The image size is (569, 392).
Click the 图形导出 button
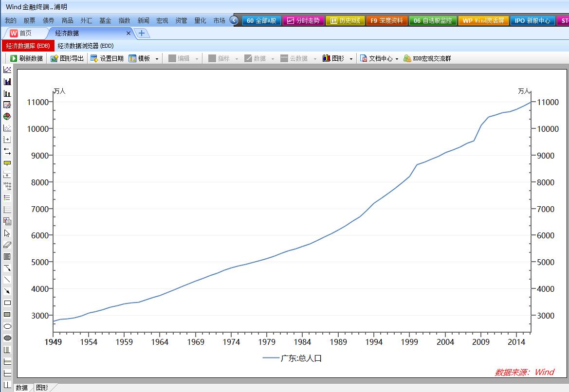coord(67,58)
